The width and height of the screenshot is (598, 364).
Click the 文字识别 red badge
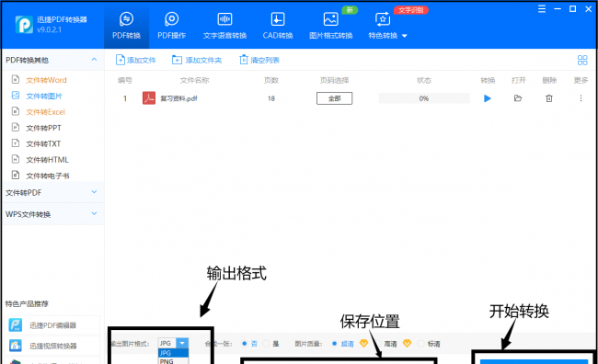click(x=410, y=10)
